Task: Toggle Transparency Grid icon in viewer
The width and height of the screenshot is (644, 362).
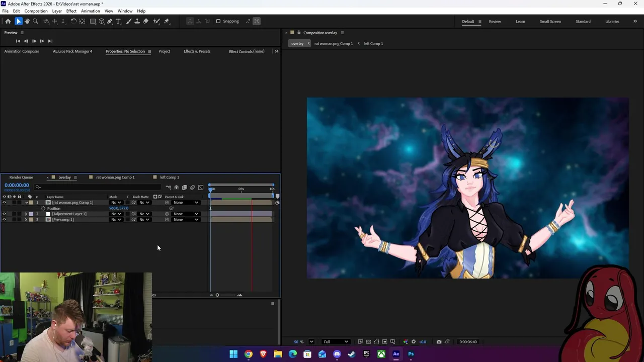Action: point(368,342)
